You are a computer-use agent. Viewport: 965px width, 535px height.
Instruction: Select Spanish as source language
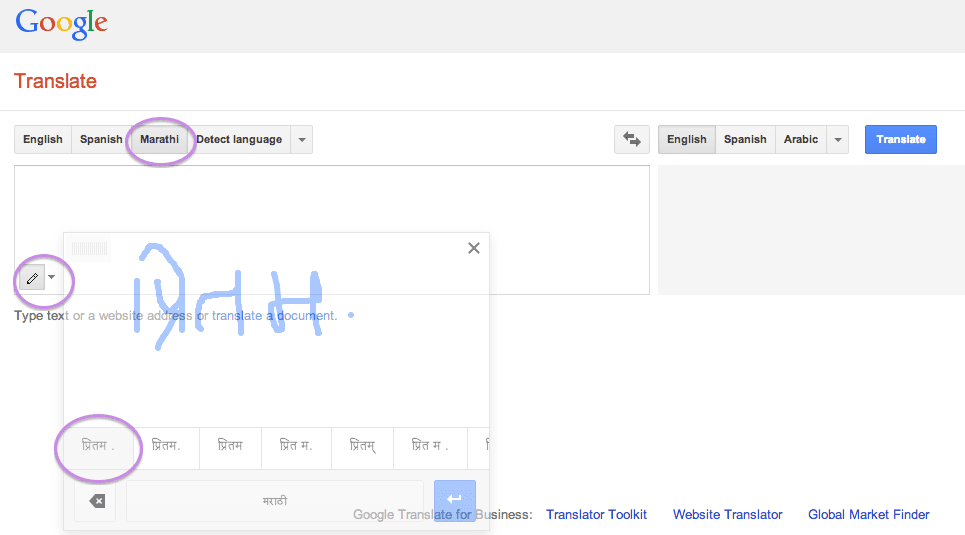click(x=101, y=139)
